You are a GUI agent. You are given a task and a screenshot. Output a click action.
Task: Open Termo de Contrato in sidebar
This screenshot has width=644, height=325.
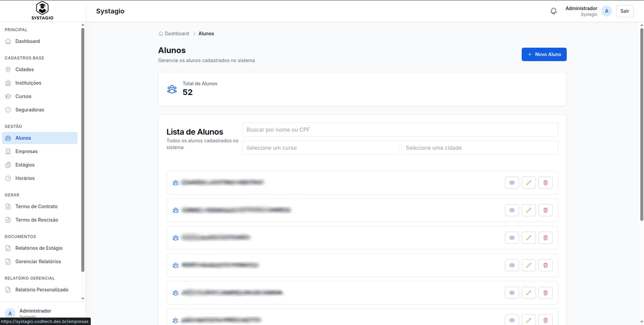tap(36, 206)
